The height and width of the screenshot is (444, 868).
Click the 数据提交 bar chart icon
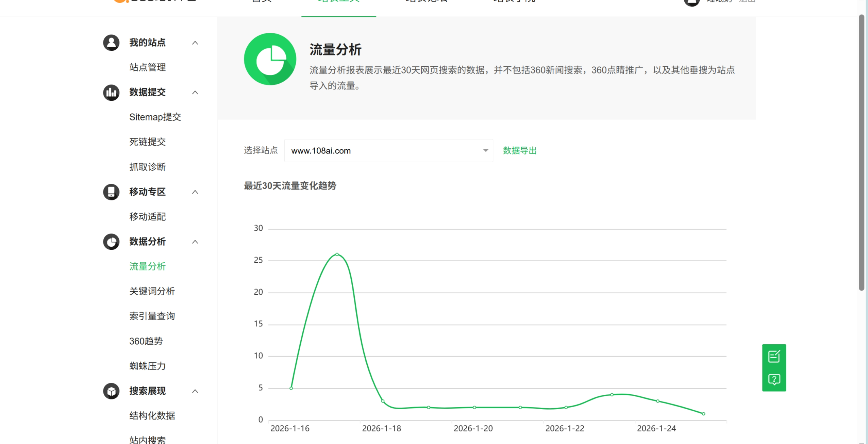pos(111,93)
